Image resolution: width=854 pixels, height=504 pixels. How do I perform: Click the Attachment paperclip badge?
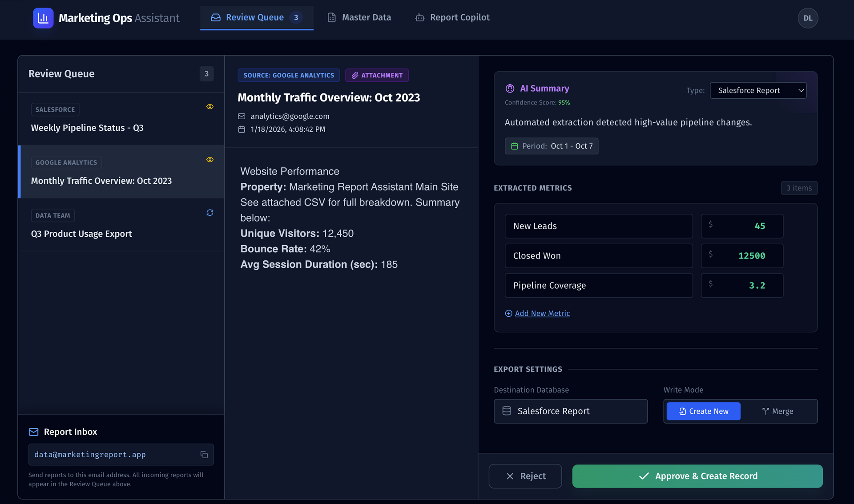pos(377,75)
